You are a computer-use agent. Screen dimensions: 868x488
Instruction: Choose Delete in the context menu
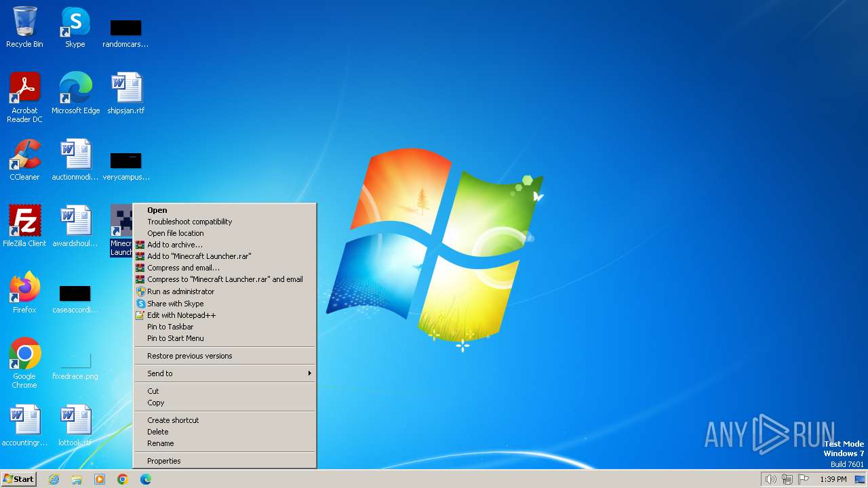click(x=224, y=432)
